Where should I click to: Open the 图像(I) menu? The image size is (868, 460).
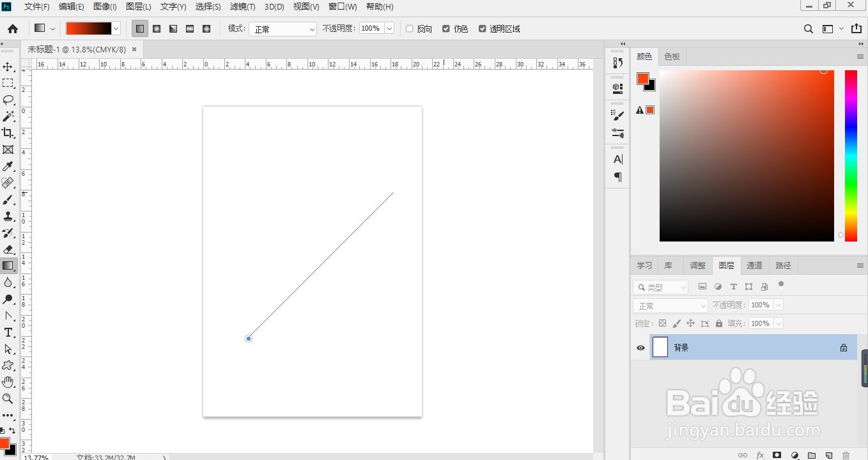tap(105, 7)
